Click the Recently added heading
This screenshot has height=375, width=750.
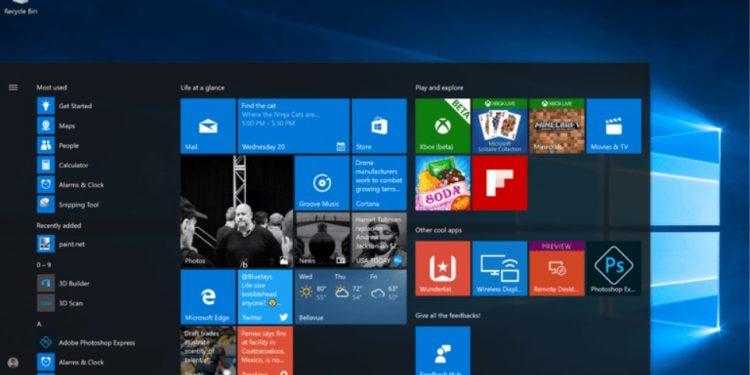coord(59,225)
